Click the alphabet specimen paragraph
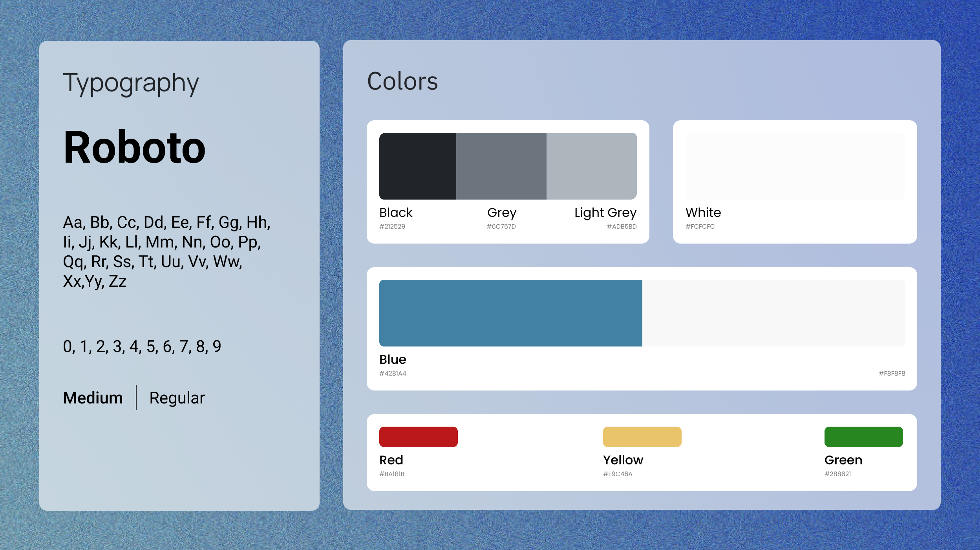Image resolution: width=980 pixels, height=550 pixels. (x=167, y=252)
